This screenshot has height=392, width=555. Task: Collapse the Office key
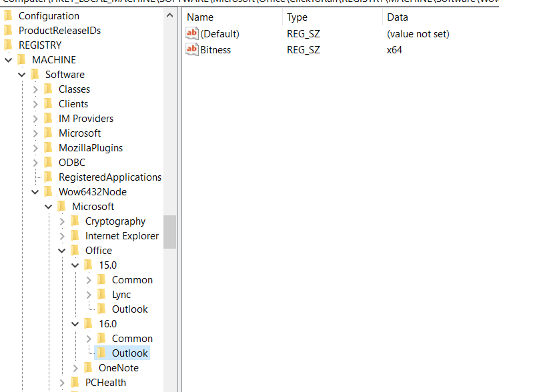62,251
